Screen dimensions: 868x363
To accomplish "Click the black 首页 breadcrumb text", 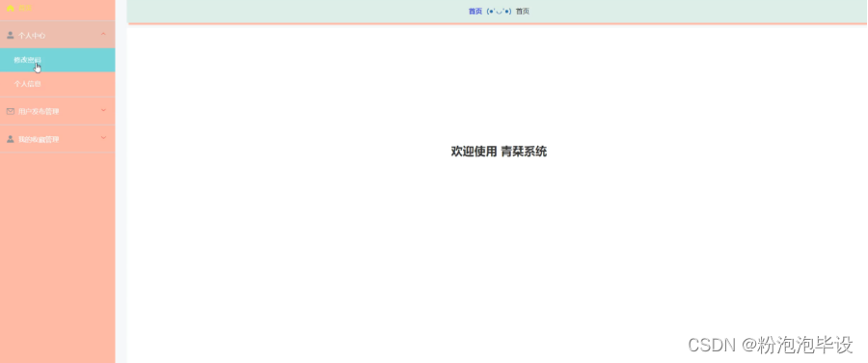I will (x=523, y=11).
